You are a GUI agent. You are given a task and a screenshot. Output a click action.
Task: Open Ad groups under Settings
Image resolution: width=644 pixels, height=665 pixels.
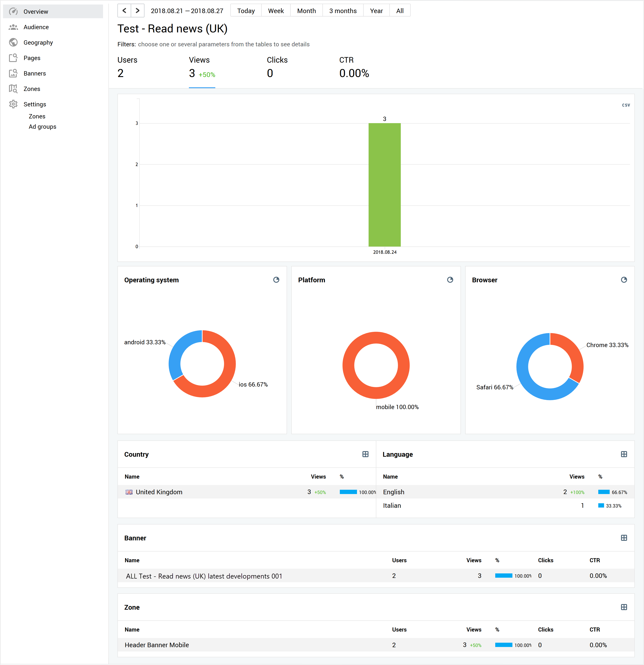point(43,127)
